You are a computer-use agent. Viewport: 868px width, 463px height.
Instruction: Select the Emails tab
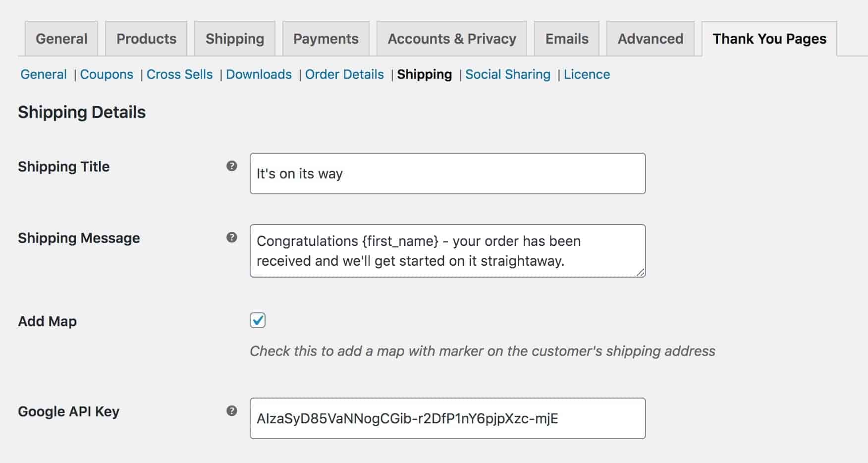[x=567, y=39]
